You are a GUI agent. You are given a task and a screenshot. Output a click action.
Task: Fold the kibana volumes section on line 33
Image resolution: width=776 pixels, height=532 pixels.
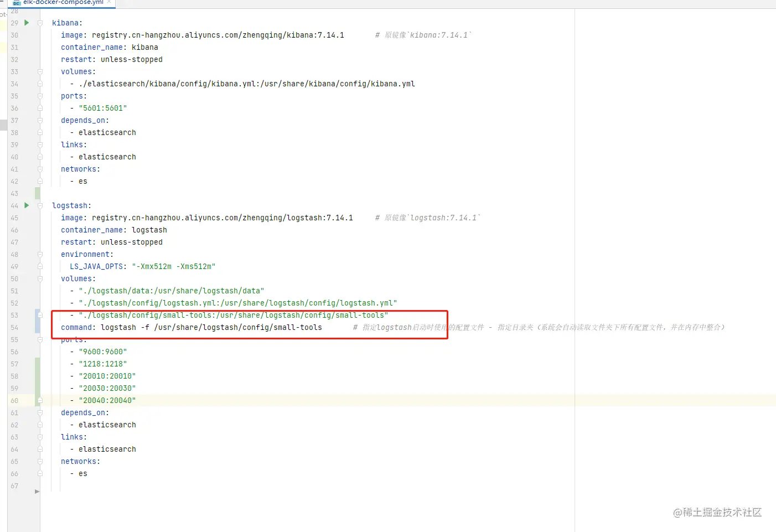tap(40, 71)
